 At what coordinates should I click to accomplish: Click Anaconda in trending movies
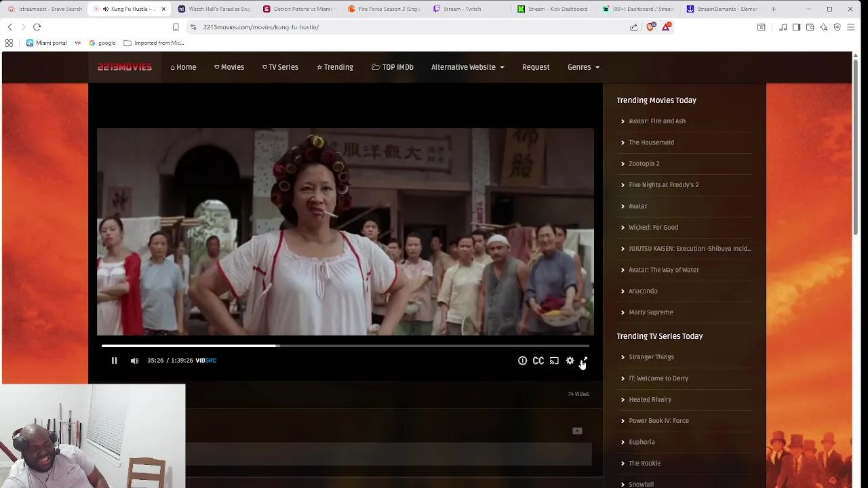point(643,291)
